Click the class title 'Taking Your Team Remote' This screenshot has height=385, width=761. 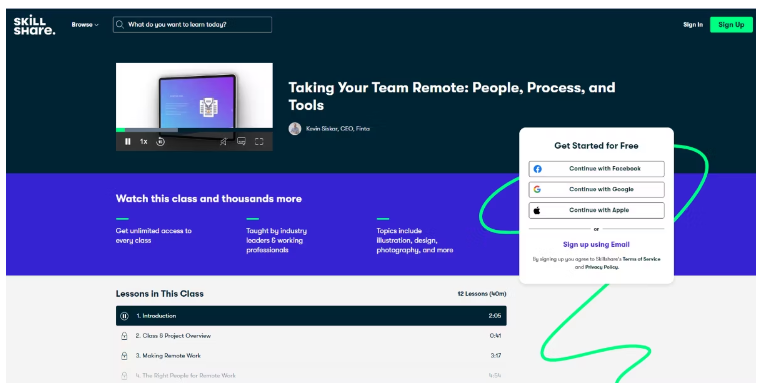[451, 96]
